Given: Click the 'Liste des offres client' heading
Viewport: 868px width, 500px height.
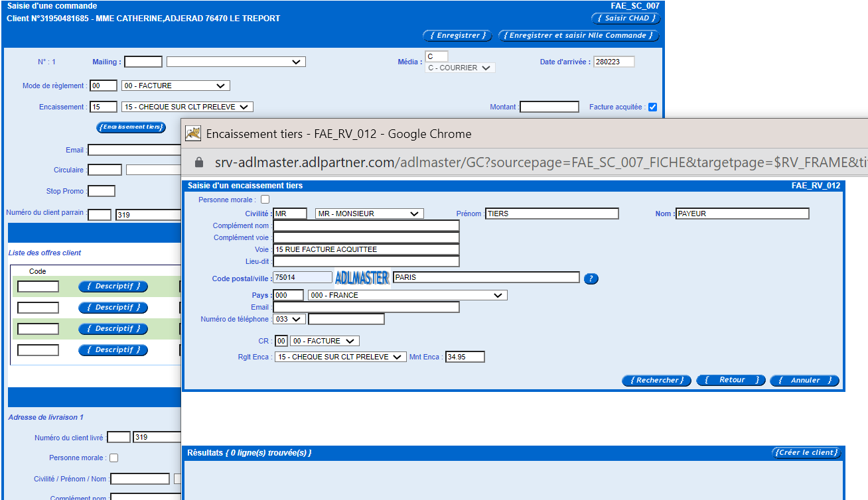Looking at the screenshot, I should pyautogui.click(x=45, y=253).
